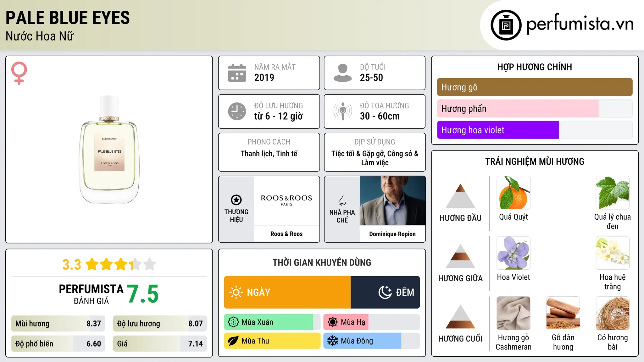Click the person icon beside Độ tuổi

(x=343, y=73)
